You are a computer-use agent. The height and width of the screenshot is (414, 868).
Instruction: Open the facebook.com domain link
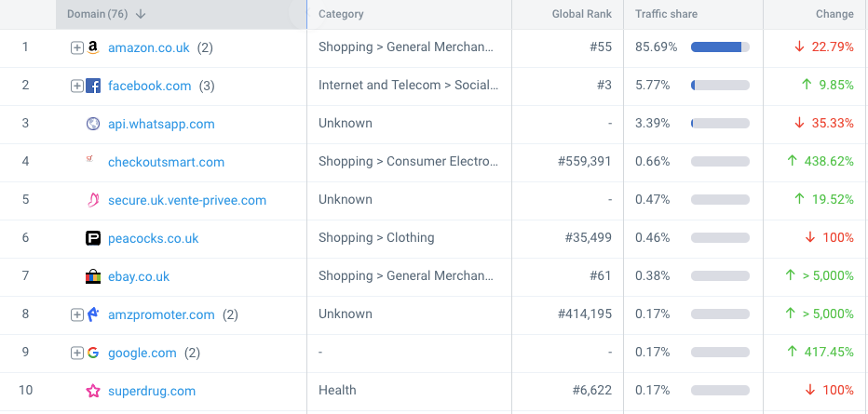click(149, 86)
